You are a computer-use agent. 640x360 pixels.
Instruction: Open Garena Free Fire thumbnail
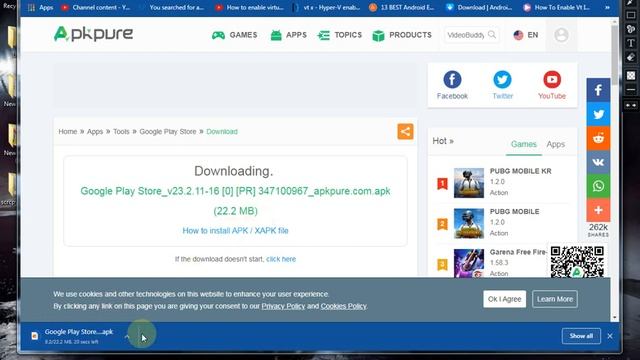[x=469, y=263]
